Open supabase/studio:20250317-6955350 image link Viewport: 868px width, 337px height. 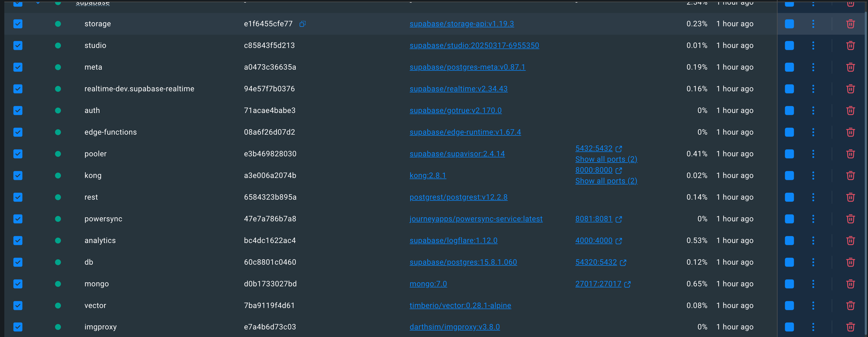(474, 46)
